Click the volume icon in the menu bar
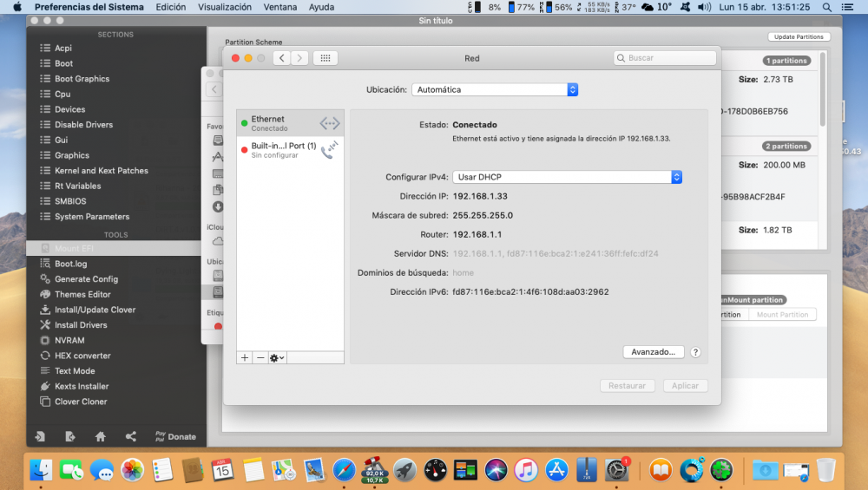This screenshot has height=490, width=868. [704, 7]
